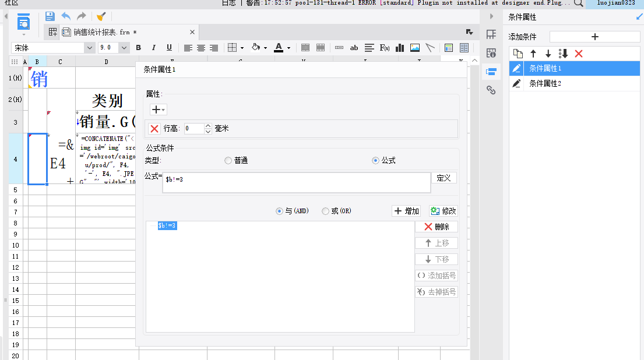Click the 修改 button

pos(443,211)
